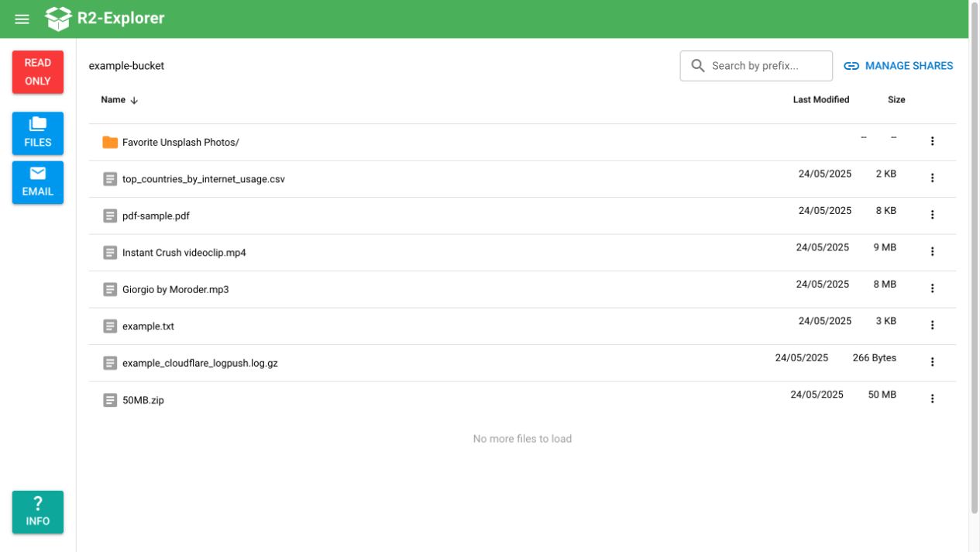Viewport: 980px width, 552px height.
Task: Open Manage Shares
Action: tap(899, 66)
